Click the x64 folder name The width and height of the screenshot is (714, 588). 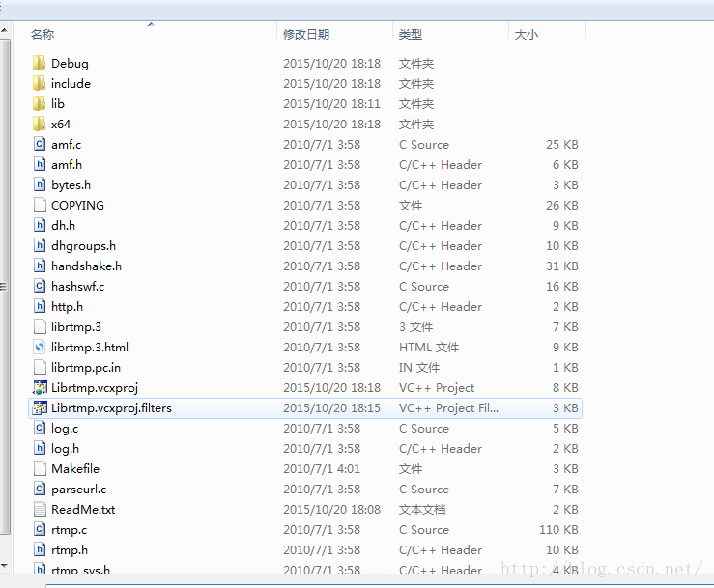tap(61, 124)
